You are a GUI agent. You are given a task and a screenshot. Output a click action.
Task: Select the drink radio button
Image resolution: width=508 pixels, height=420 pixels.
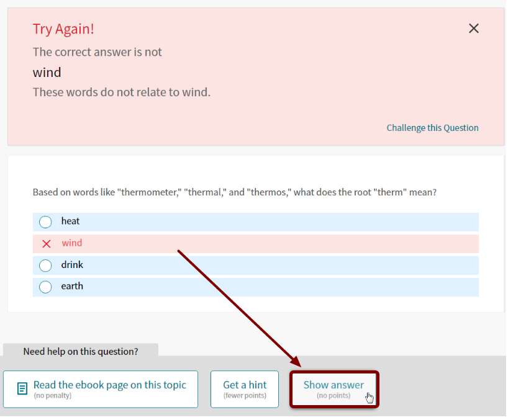[x=45, y=265]
